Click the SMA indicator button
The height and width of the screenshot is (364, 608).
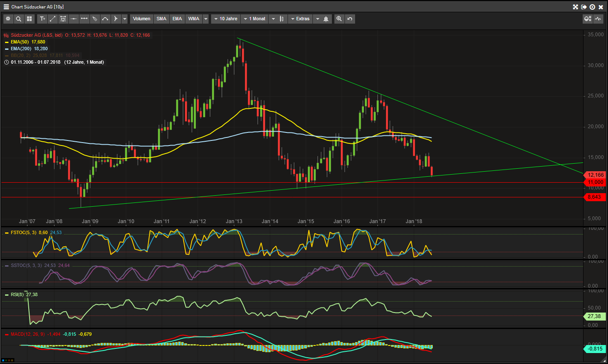161,19
